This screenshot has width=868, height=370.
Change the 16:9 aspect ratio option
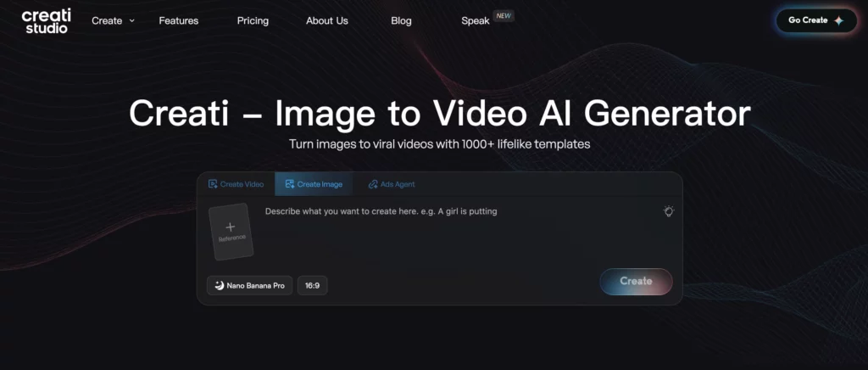click(x=313, y=286)
